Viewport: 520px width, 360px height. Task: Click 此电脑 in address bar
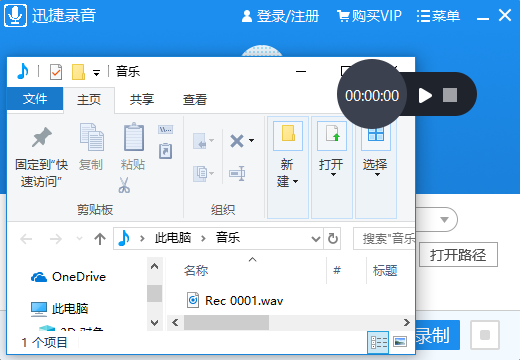(x=173, y=238)
